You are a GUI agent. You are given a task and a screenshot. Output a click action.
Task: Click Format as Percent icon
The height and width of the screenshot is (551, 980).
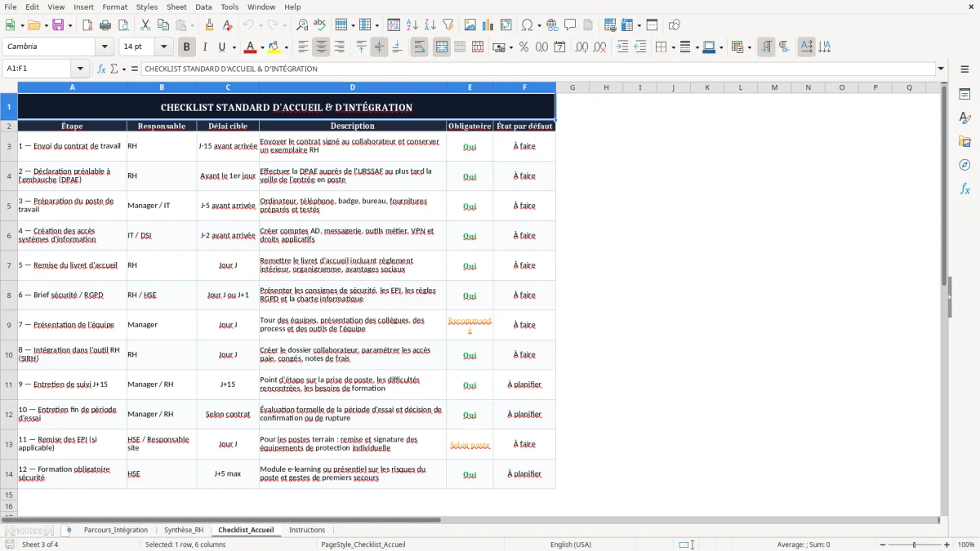click(523, 47)
